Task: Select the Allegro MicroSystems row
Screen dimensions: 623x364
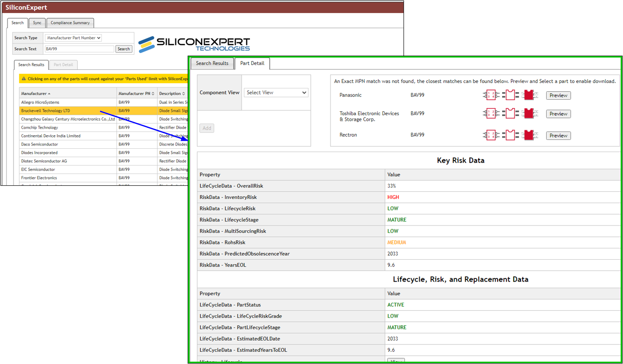Action: (x=103, y=102)
